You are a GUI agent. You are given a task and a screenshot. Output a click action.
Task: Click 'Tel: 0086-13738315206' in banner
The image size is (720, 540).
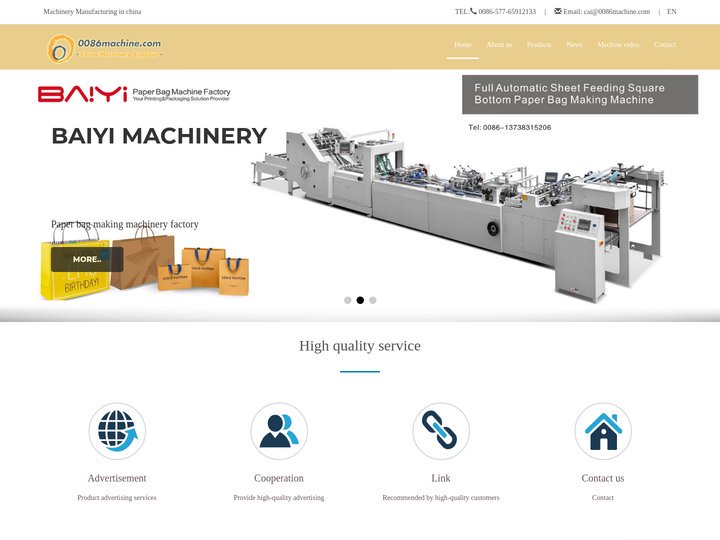click(x=510, y=128)
